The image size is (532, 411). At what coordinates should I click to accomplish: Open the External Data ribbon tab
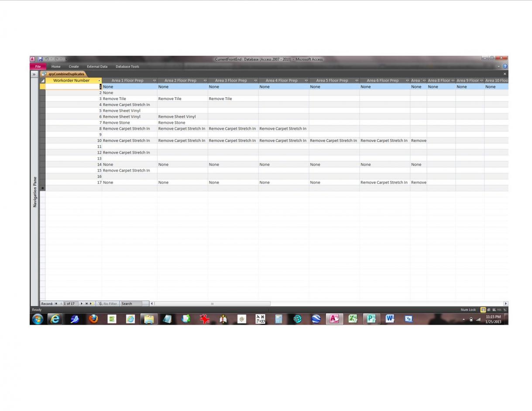tap(97, 66)
